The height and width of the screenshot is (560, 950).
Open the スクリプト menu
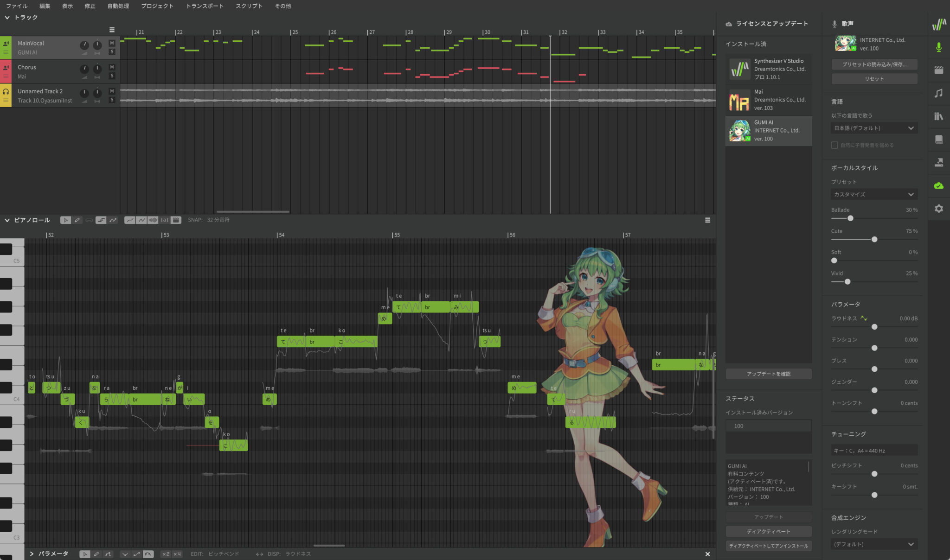pos(249,6)
